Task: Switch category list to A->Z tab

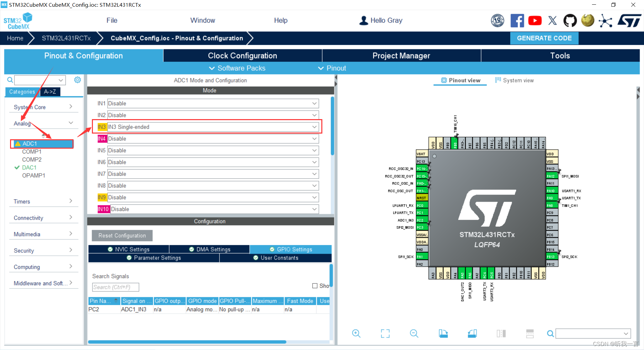Action: coord(50,92)
